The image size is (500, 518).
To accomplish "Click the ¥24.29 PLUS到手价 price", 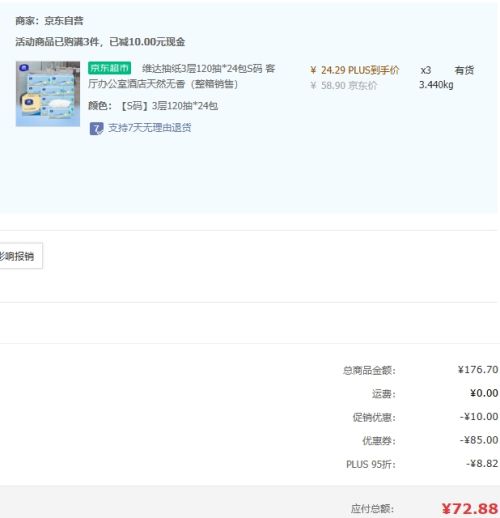I will 354,70.
